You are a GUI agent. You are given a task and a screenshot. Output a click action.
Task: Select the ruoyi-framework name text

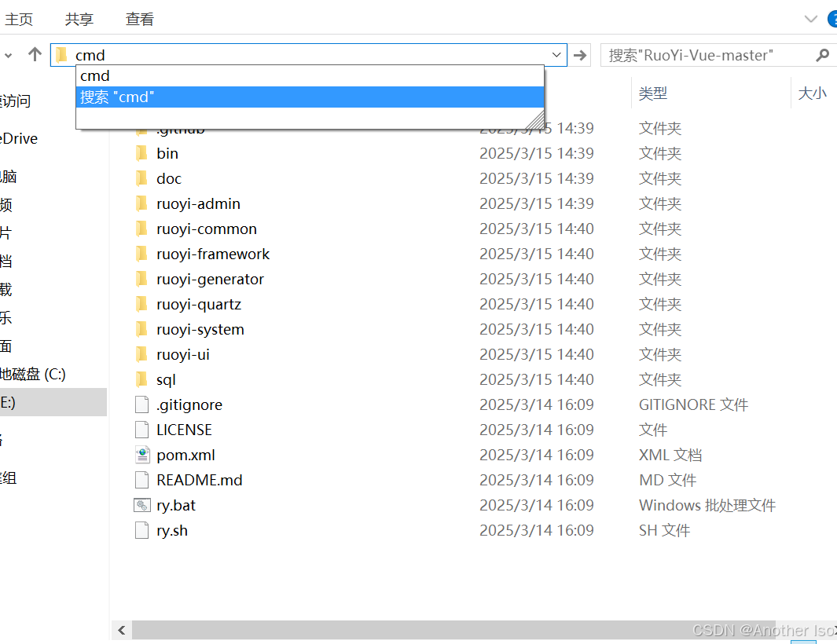[213, 254]
